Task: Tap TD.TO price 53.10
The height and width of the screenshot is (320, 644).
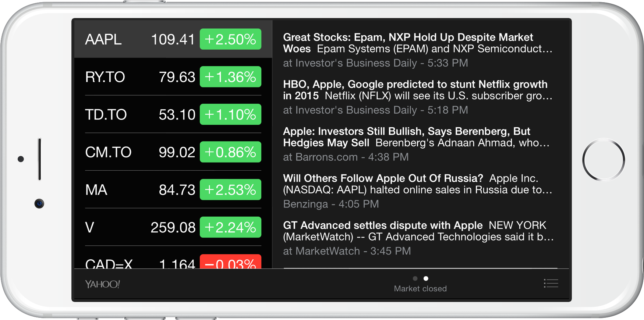Action: pos(177,115)
